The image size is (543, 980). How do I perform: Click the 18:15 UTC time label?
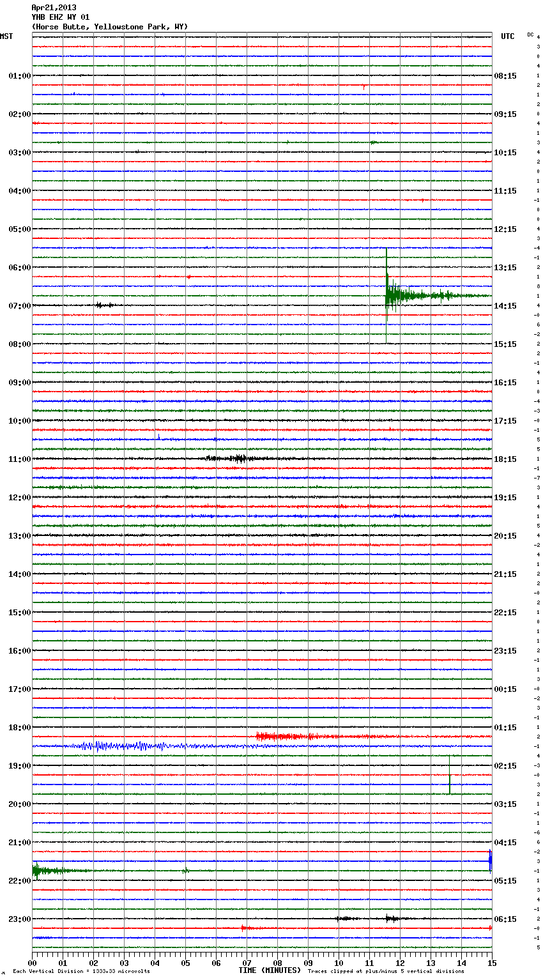pyautogui.click(x=505, y=459)
